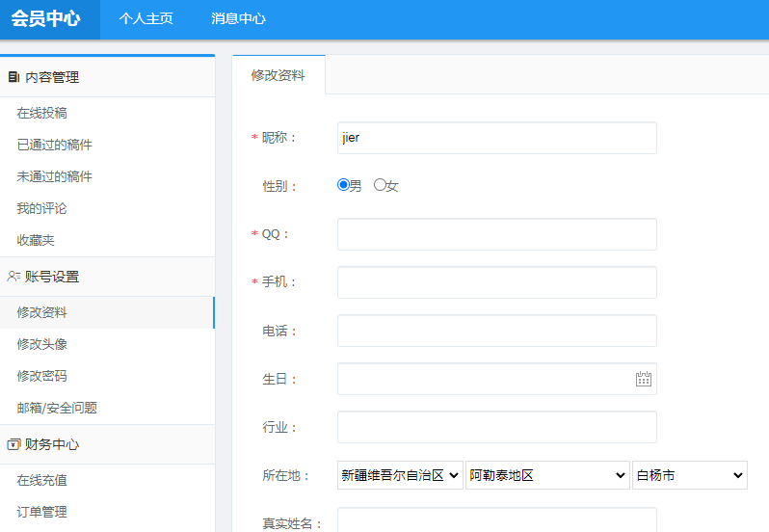Switch to the 修改资料 tab
The height and width of the screenshot is (532, 769).
278,75
